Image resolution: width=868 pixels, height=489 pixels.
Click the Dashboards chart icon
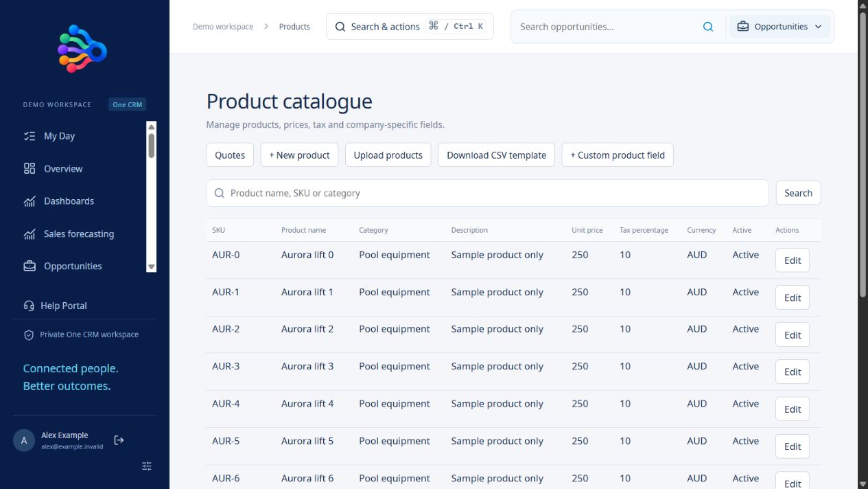point(30,201)
